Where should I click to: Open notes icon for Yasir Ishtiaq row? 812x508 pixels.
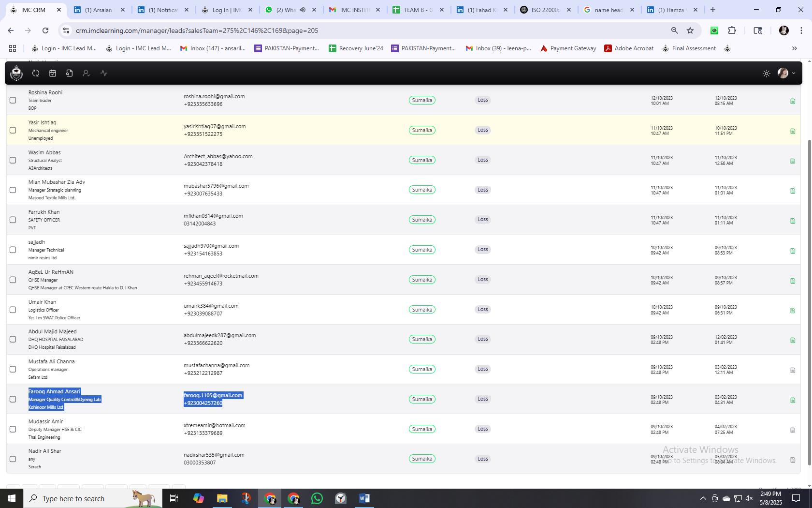tap(793, 131)
